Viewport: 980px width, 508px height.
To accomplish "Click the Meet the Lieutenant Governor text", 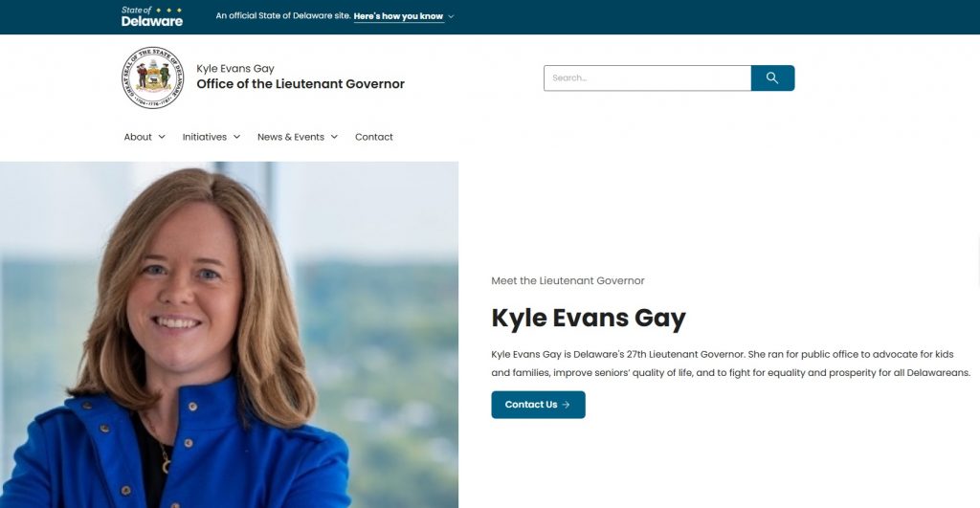I will click(x=568, y=280).
